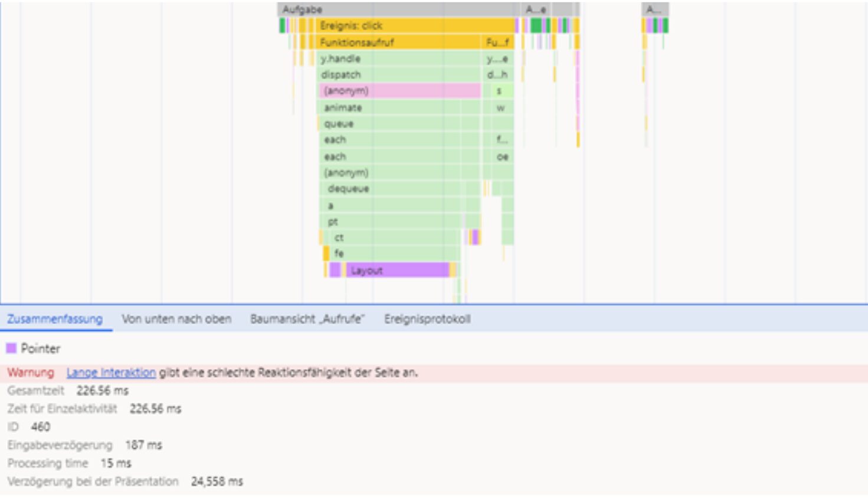The width and height of the screenshot is (868, 502).
Task: Select the animate flame bar
Action: point(389,107)
